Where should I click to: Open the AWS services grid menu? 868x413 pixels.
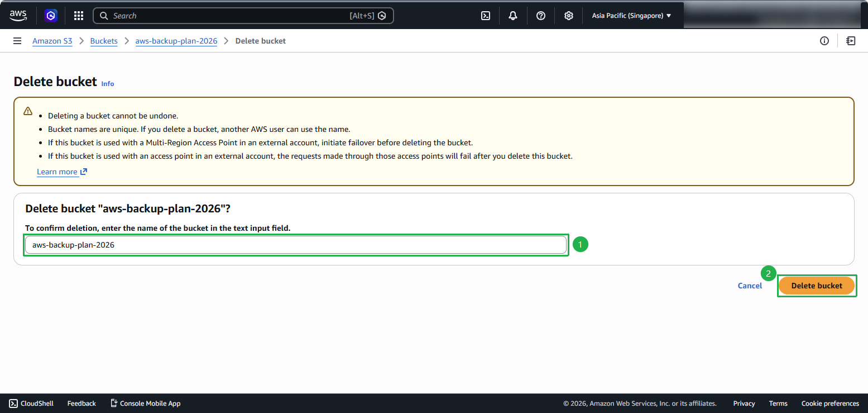point(79,16)
